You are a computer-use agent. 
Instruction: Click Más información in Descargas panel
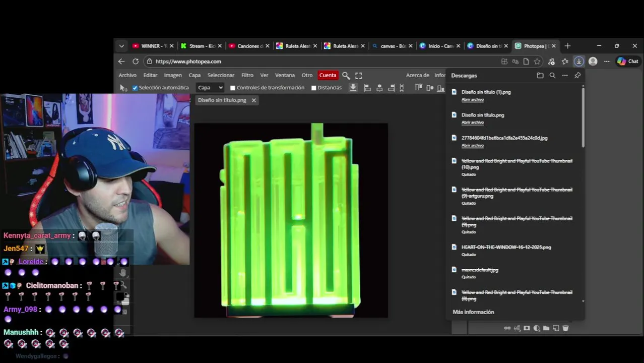pos(473,312)
